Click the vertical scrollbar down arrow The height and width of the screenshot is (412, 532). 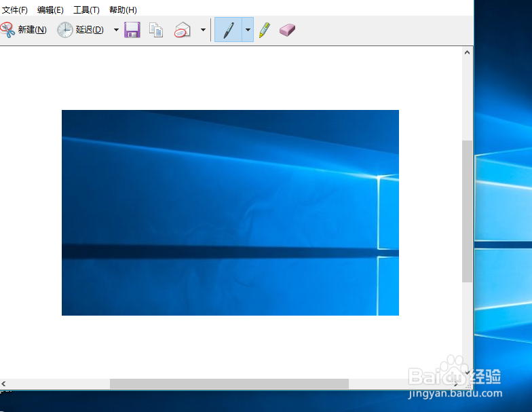pyautogui.click(x=467, y=373)
